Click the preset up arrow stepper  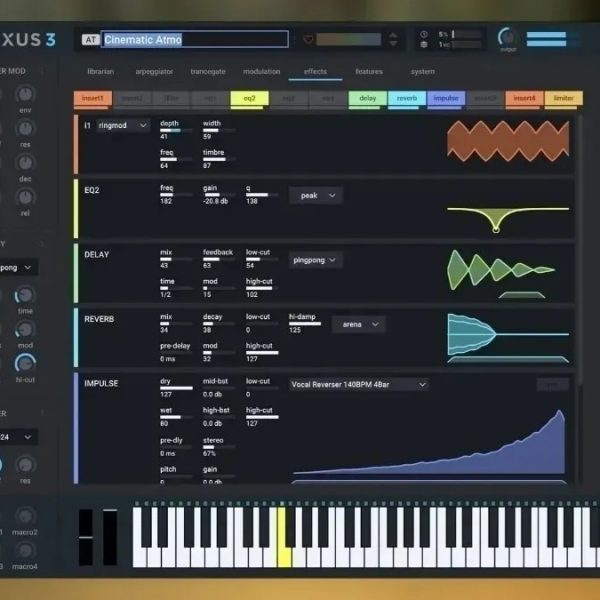pyautogui.click(x=393, y=35)
